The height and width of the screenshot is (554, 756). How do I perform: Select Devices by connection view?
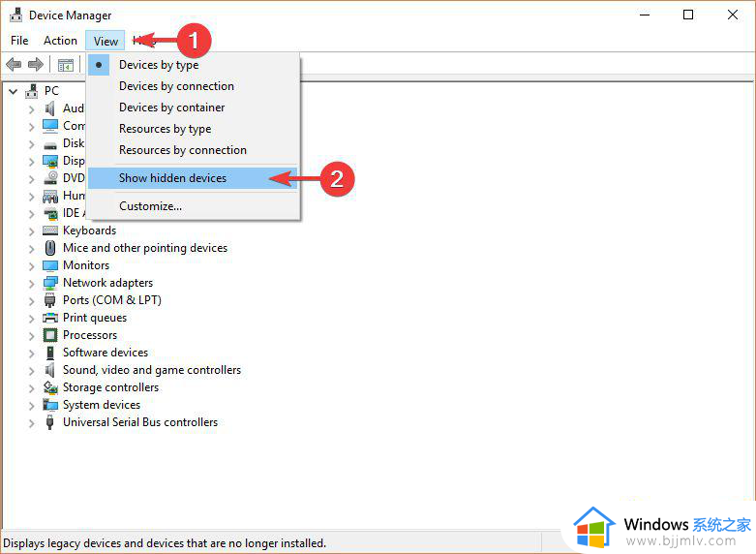[x=194, y=86]
